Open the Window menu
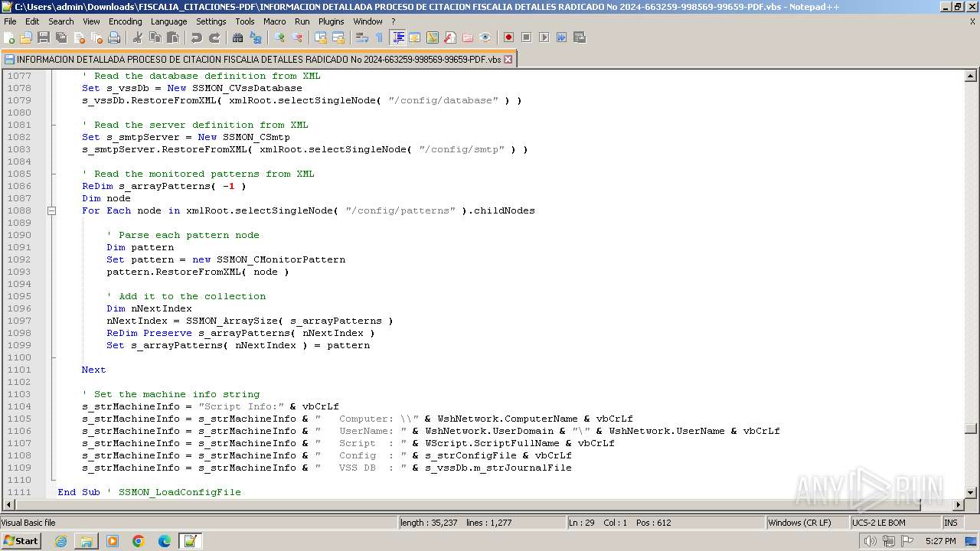 (x=367, y=21)
